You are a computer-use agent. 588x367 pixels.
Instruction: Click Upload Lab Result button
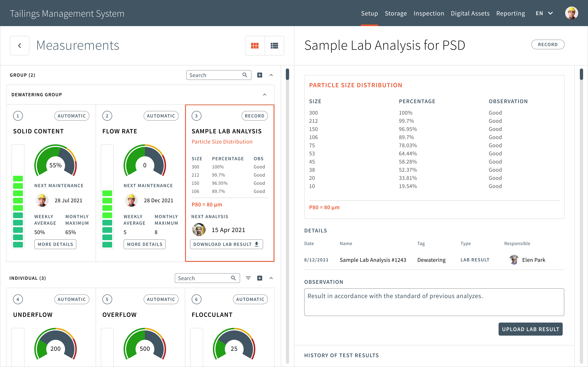click(530, 329)
